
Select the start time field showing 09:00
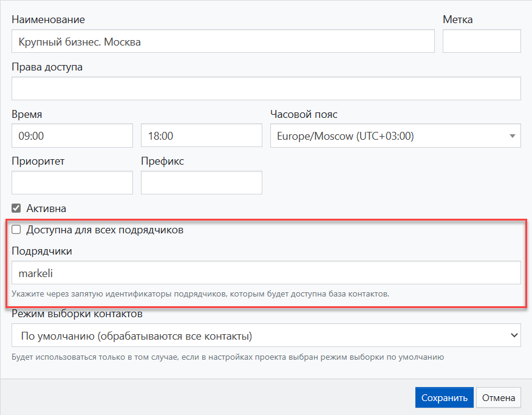coord(72,135)
